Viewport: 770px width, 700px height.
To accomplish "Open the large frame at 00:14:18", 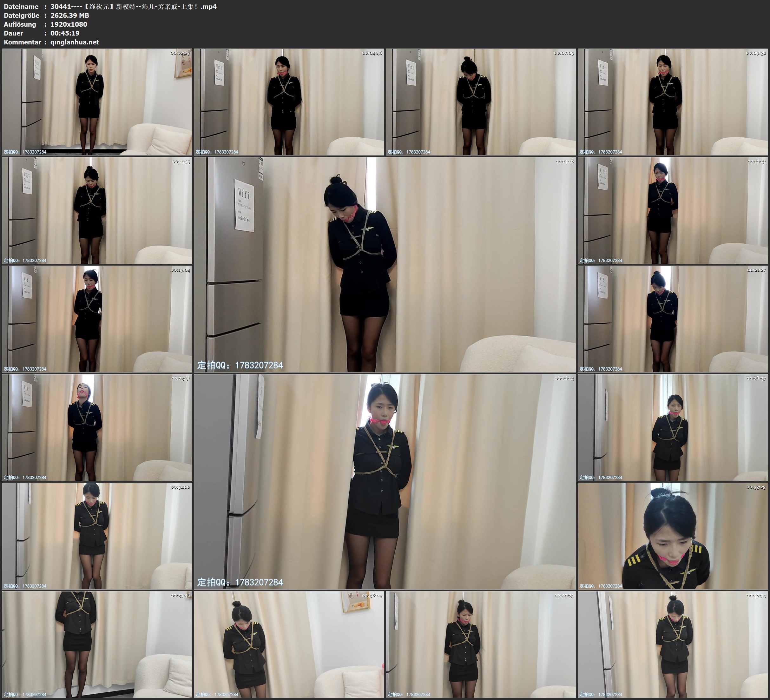I will pos(385,264).
